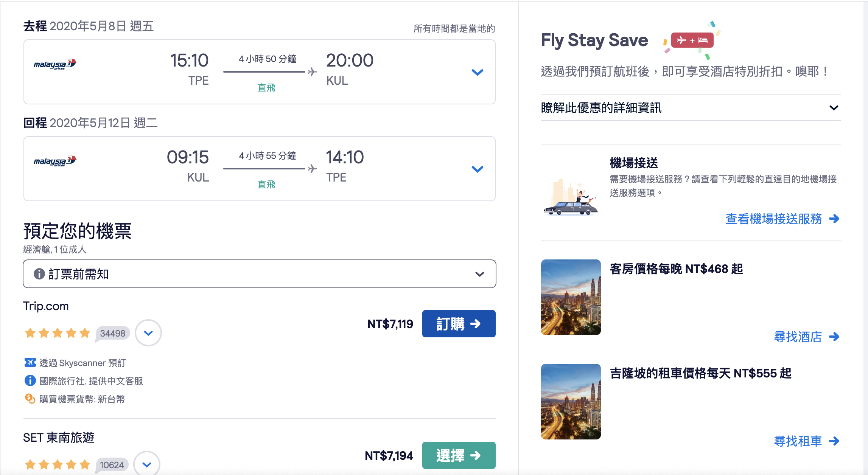
Task: Expand return KUL to TPE flight details
Action: 477,169
